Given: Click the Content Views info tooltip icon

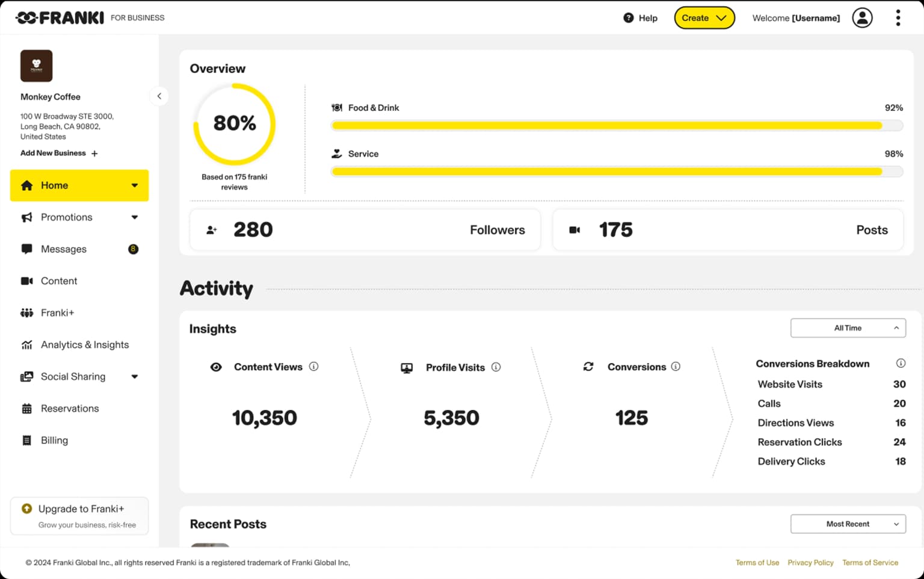Looking at the screenshot, I should (313, 367).
